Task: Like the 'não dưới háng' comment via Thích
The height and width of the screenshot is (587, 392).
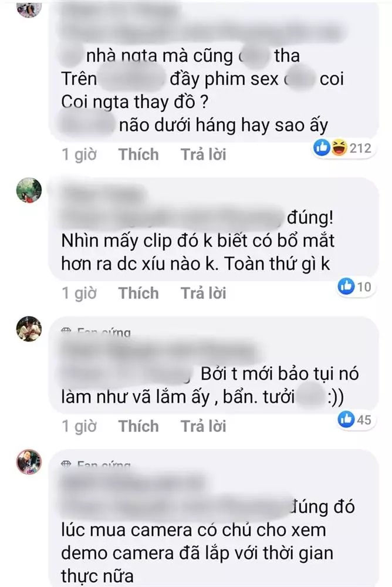Action: point(138,154)
